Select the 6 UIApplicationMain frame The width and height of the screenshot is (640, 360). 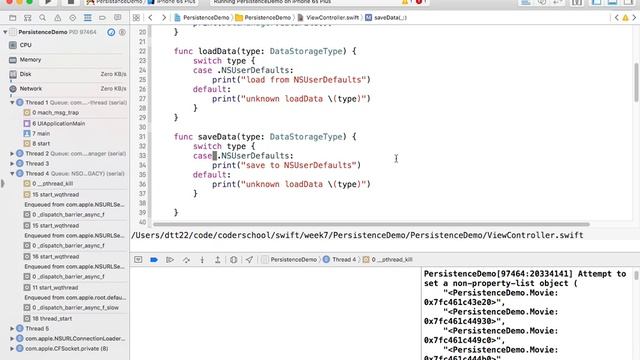(54, 123)
